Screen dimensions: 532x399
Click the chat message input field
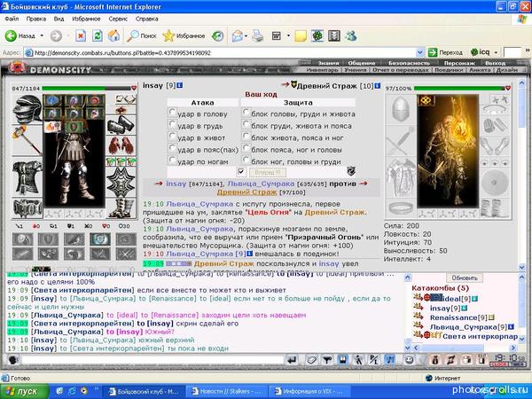[152, 360]
